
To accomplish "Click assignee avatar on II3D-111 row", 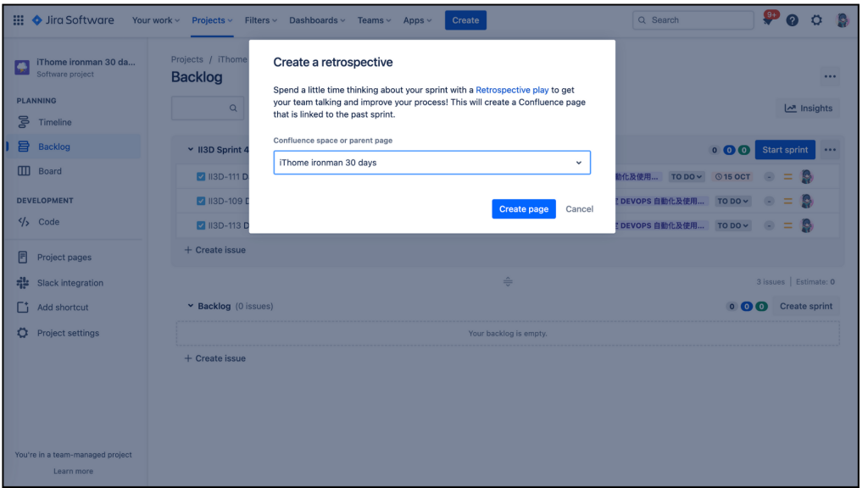I will (807, 176).
